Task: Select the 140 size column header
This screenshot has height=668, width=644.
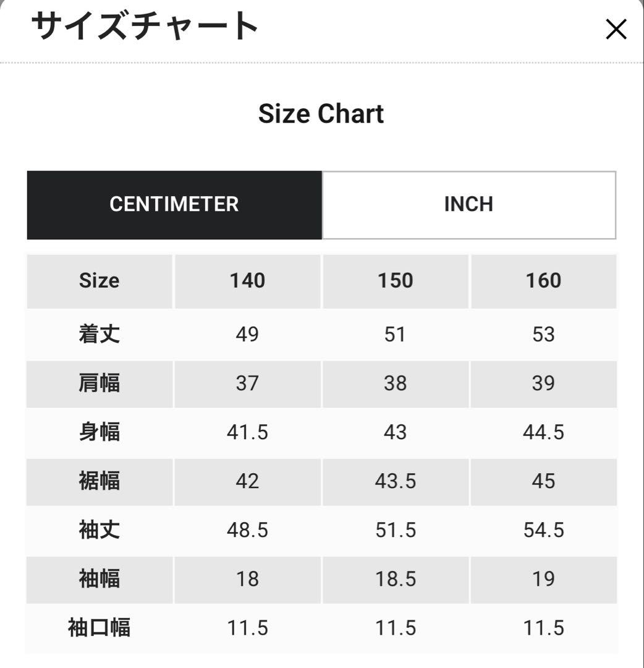Action: pyautogui.click(x=247, y=281)
